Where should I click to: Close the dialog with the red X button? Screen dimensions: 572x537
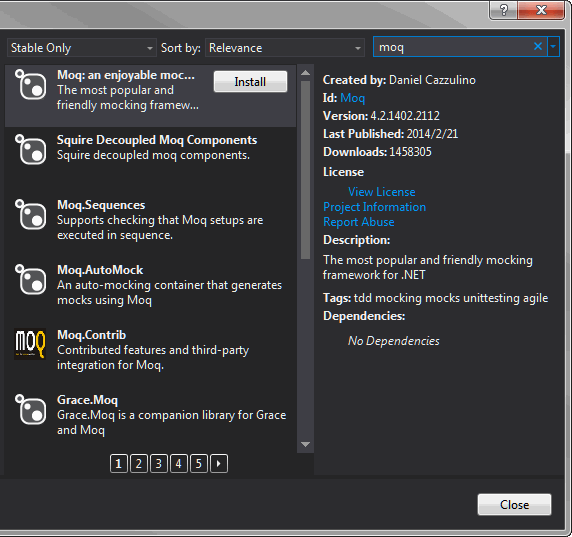pyautogui.click(x=541, y=10)
